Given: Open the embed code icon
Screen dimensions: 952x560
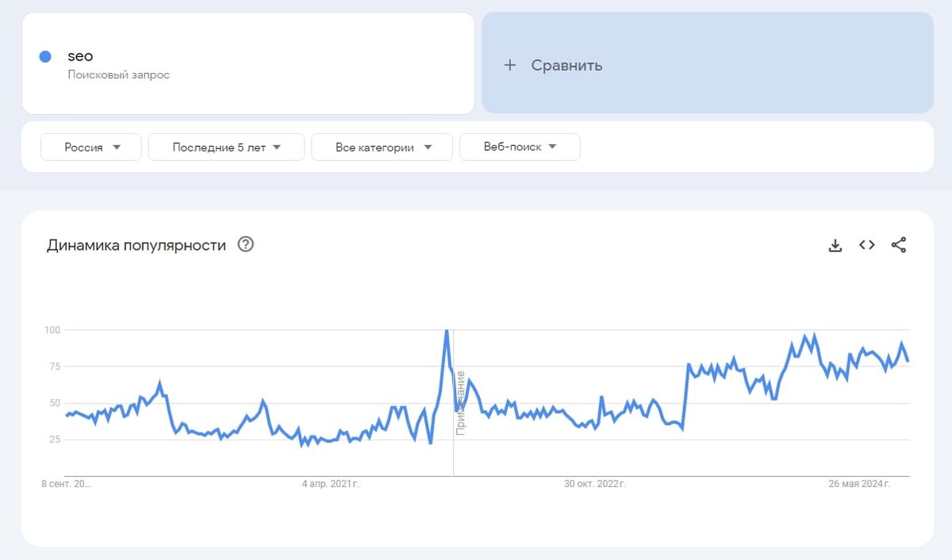Looking at the screenshot, I should [866, 245].
